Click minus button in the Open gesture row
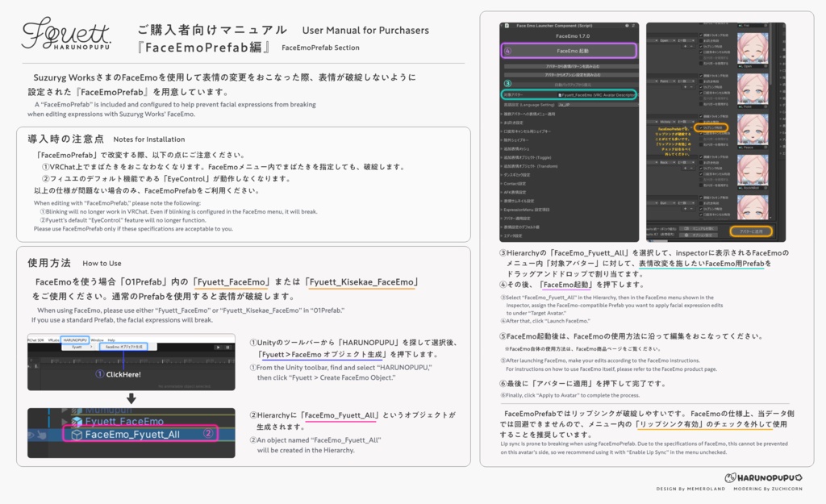826x504 pixels. [691, 46]
